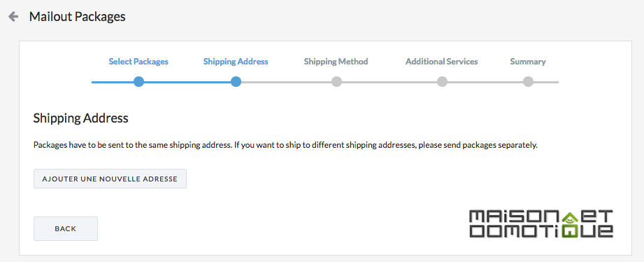Open the Select Packages step label
The height and width of the screenshot is (262, 644).
[x=138, y=62]
